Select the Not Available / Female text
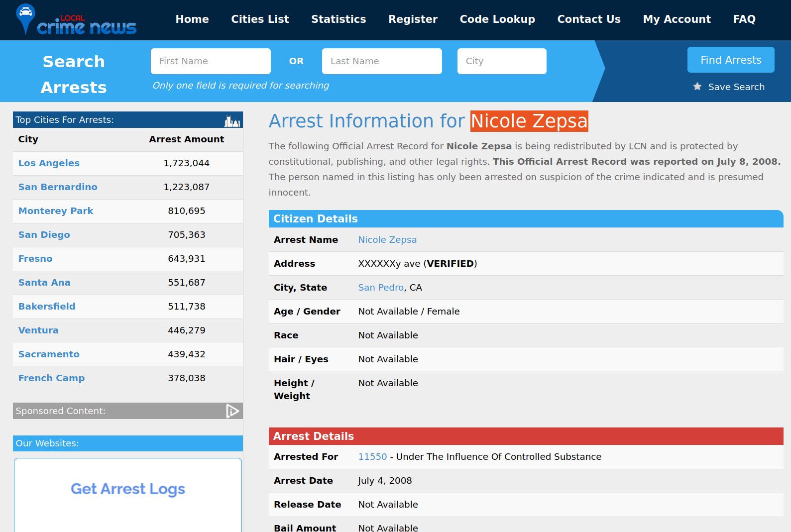This screenshot has width=791, height=532. (409, 312)
